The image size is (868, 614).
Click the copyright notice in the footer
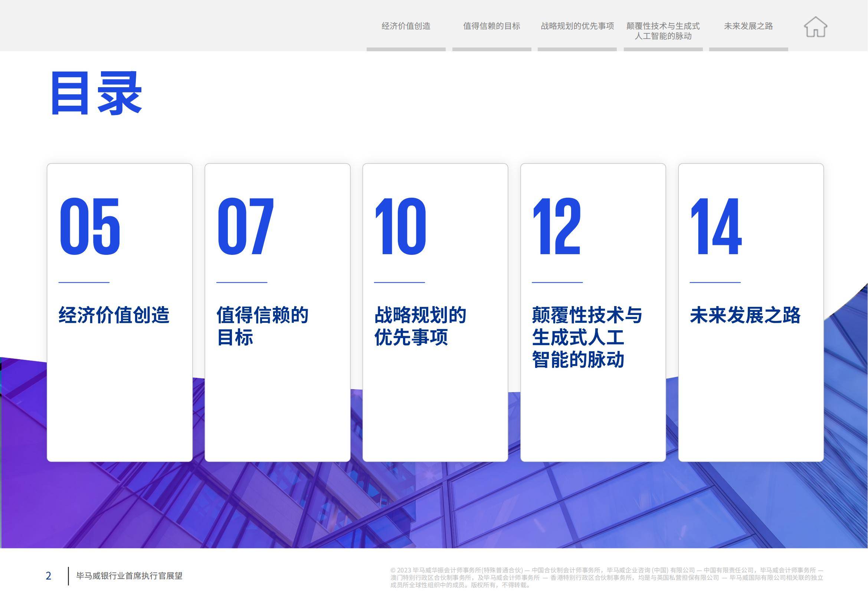(x=607, y=578)
